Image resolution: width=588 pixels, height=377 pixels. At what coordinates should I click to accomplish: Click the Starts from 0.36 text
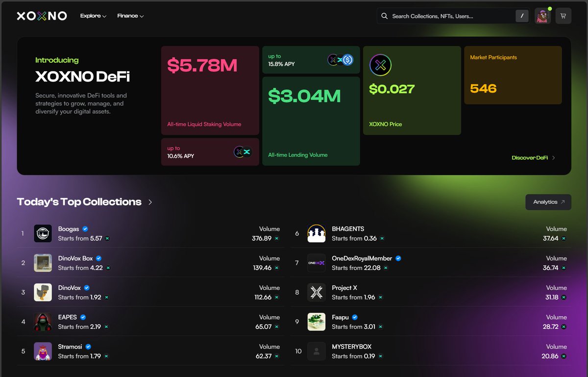click(x=354, y=238)
